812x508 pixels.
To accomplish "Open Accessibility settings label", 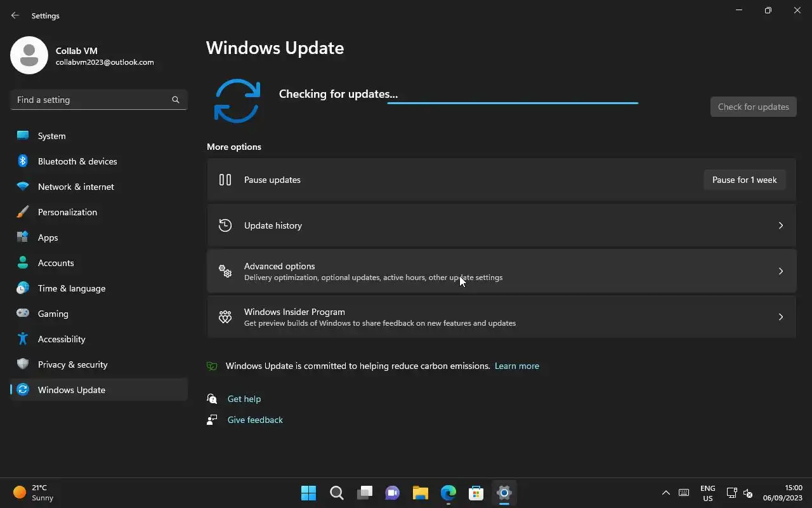I will pyautogui.click(x=62, y=339).
